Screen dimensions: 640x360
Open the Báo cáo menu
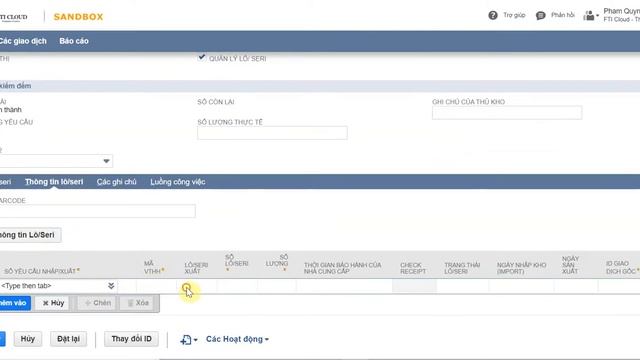[x=74, y=41]
